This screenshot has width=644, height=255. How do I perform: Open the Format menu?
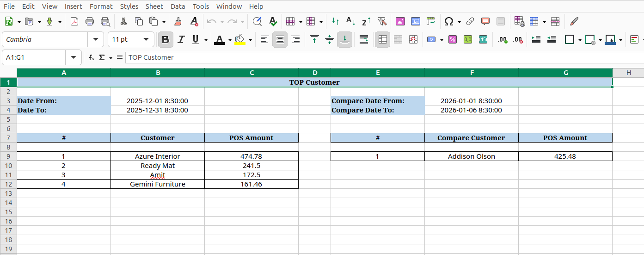(x=101, y=6)
